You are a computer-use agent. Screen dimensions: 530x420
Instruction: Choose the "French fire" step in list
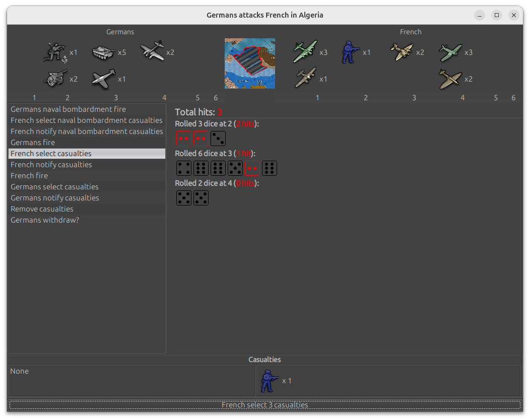point(29,176)
